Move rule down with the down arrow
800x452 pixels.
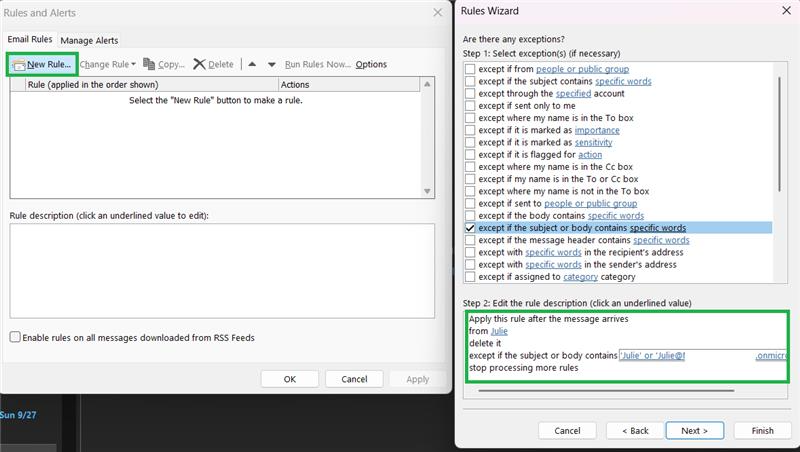click(272, 64)
